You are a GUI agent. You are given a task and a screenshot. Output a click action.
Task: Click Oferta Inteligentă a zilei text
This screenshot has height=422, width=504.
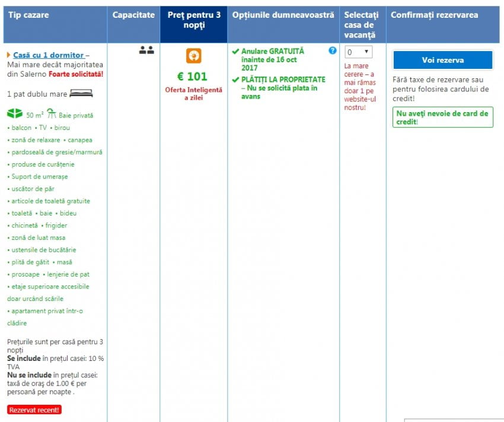(x=193, y=93)
